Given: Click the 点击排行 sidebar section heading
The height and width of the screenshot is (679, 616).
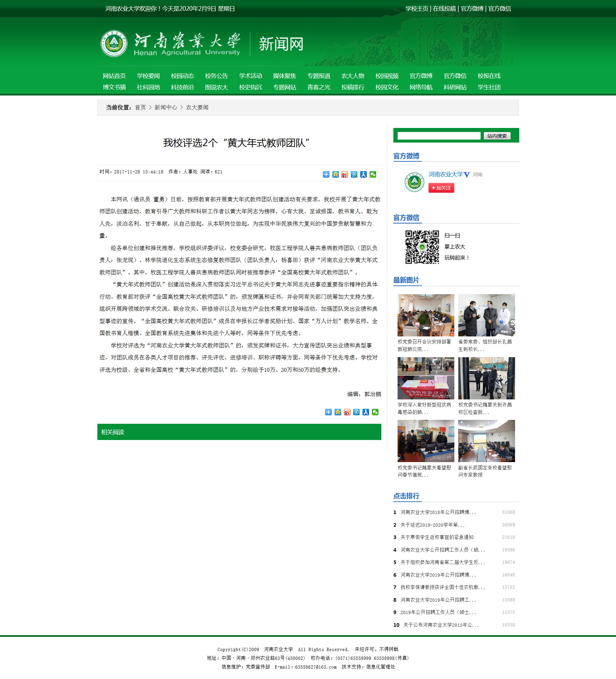Looking at the screenshot, I should (406, 496).
